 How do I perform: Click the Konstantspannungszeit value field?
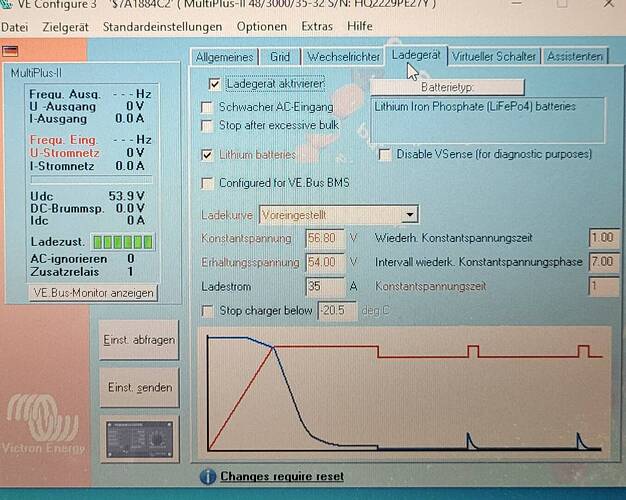click(x=604, y=286)
